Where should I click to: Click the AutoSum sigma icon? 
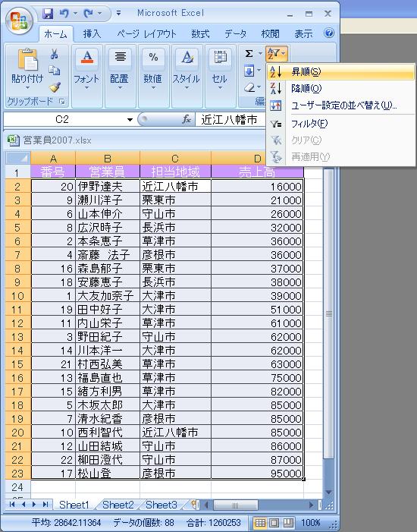249,53
